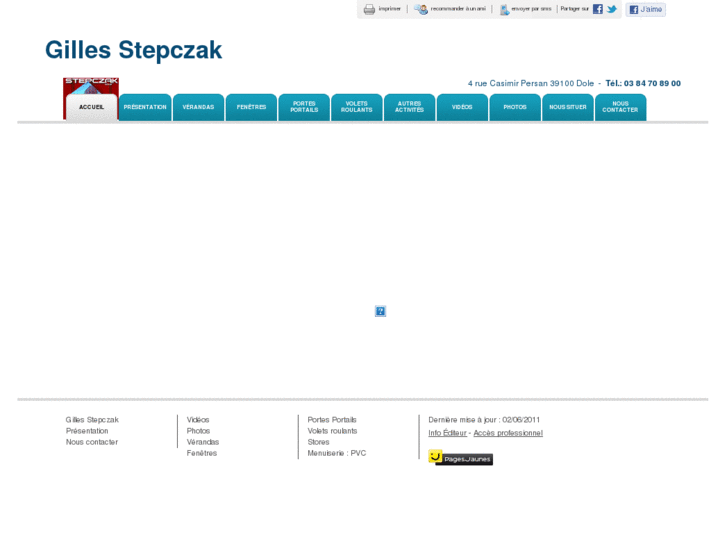
Task: Click the broken image placeholder icon
Action: click(x=380, y=311)
